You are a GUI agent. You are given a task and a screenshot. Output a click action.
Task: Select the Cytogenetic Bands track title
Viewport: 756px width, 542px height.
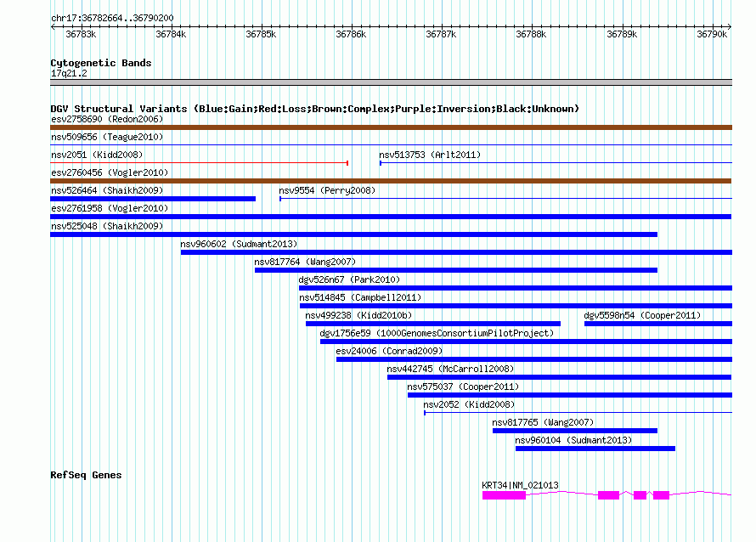point(101,63)
